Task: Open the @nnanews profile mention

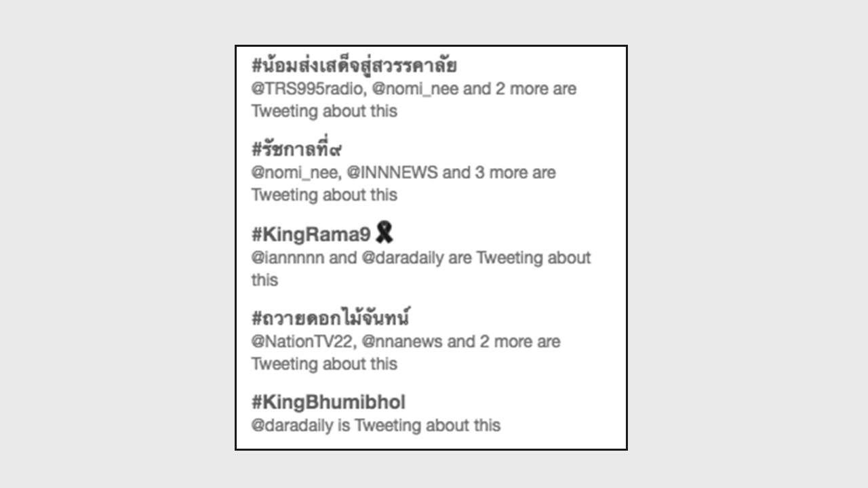Action: [402, 342]
